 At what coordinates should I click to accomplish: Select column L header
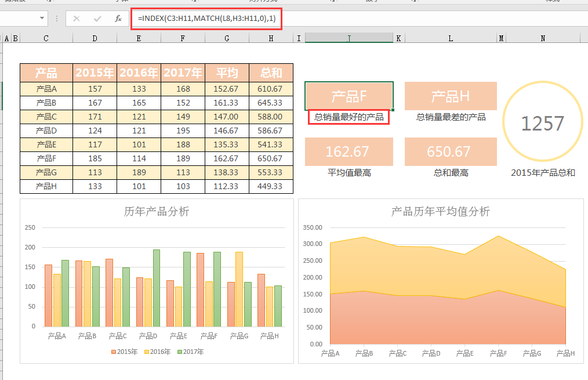tap(451, 38)
